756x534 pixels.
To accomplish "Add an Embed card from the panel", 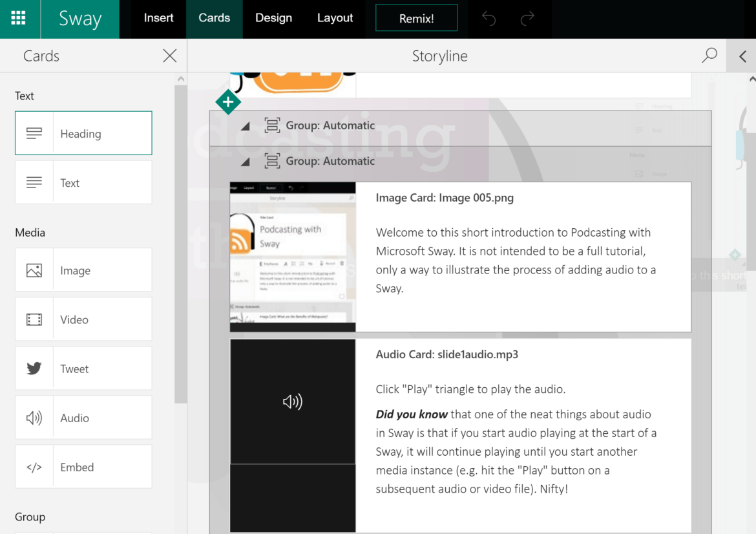I will click(83, 467).
